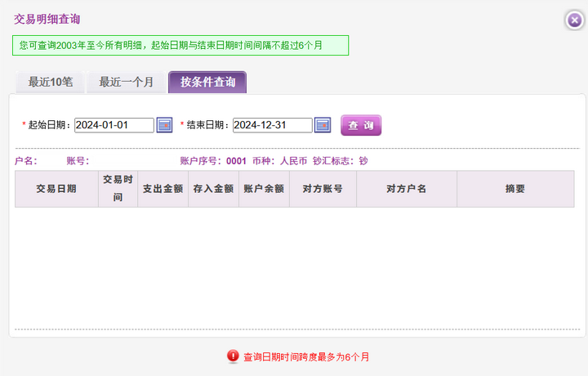The height and width of the screenshot is (376, 588).
Task: Click the 对方账号 column header
Action: click(323, 189)
